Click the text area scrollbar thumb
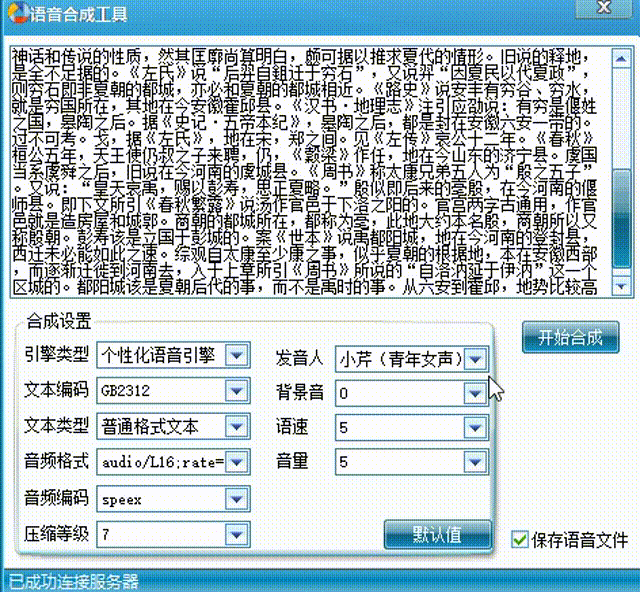Viewport: 640px width, 592px height. click(x=621, y=218)
